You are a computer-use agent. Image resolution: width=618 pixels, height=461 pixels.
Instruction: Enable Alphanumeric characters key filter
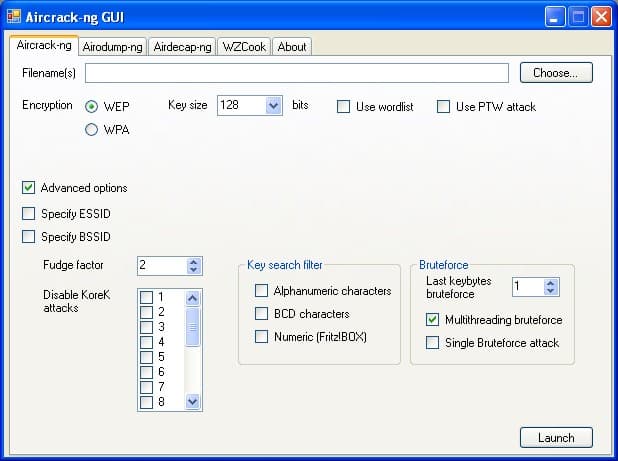pos(261,291)
